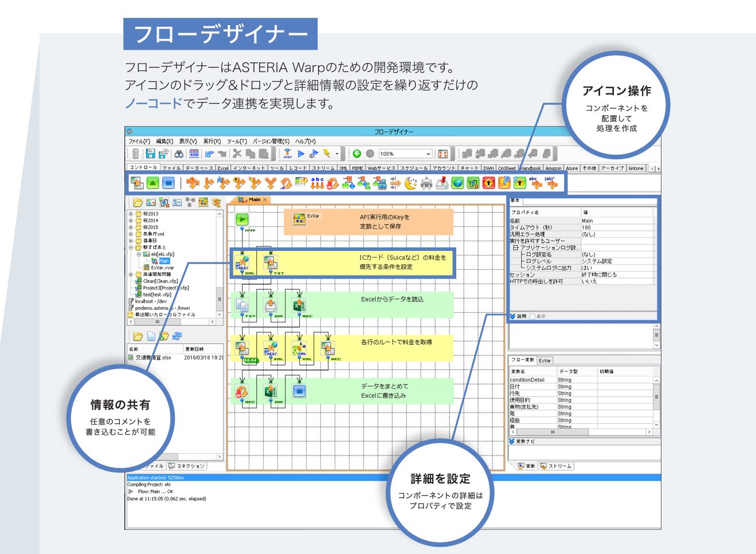Switch to the ExVar variables tab
Image resolution: width=756 pixels, height=554 pixels.
(545, 360)
